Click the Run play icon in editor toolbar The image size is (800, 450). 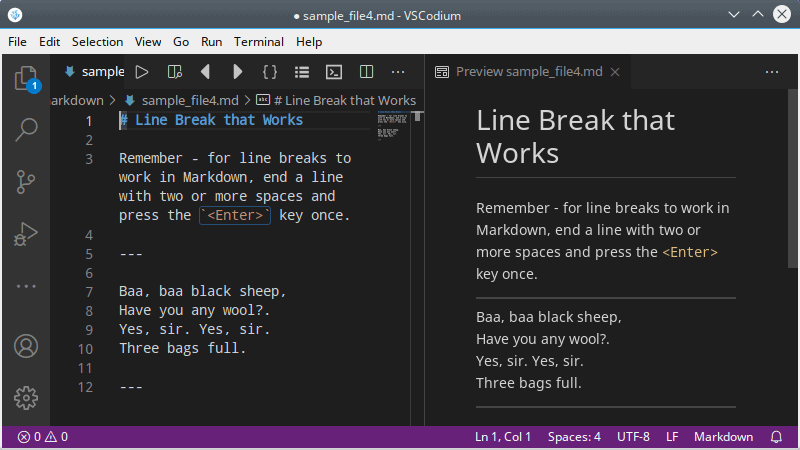click(x=142, y=72)
